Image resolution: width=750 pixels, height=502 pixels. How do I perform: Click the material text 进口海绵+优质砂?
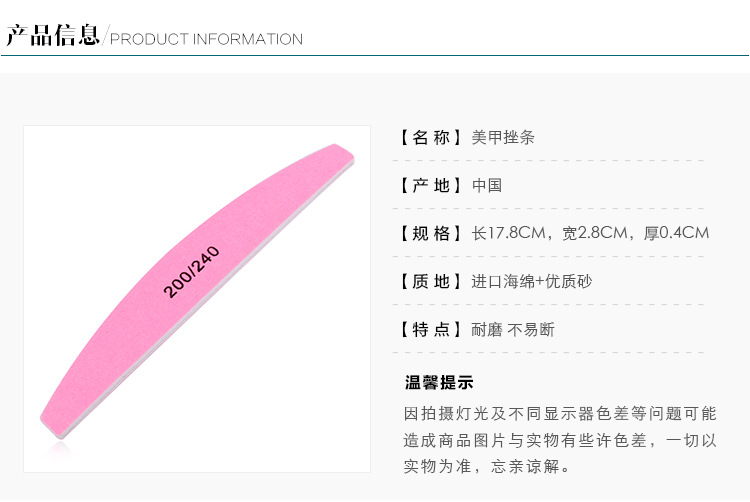point(531,281)
